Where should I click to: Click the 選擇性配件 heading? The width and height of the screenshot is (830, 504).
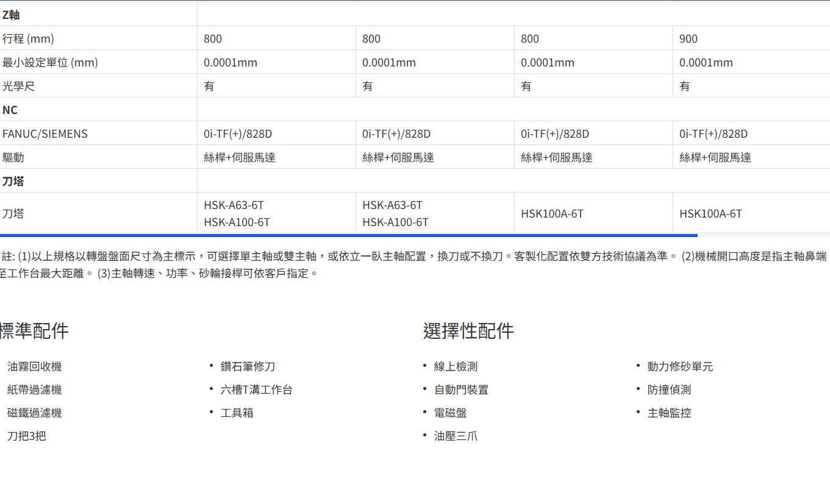pos(468,331)
